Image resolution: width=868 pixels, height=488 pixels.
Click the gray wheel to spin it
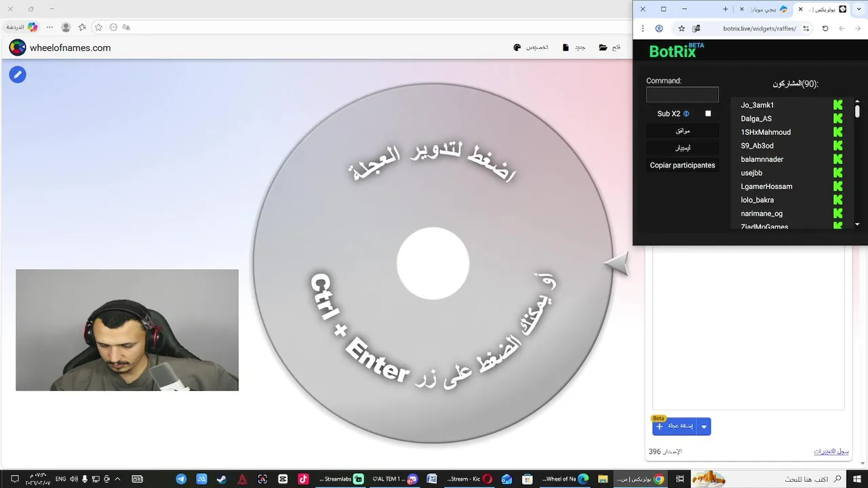tap(433, 264)
